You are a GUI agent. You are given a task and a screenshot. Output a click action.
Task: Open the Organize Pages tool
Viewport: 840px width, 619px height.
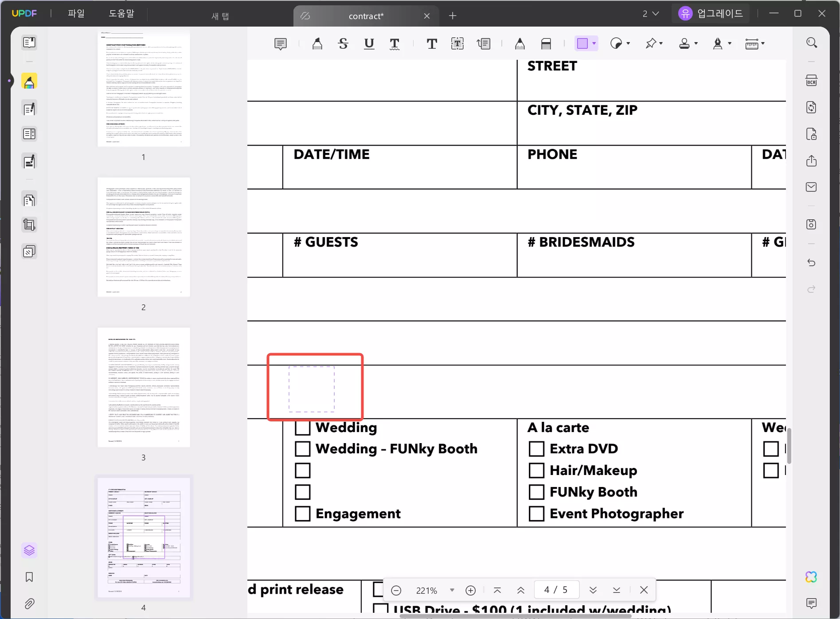coord(29,200)
